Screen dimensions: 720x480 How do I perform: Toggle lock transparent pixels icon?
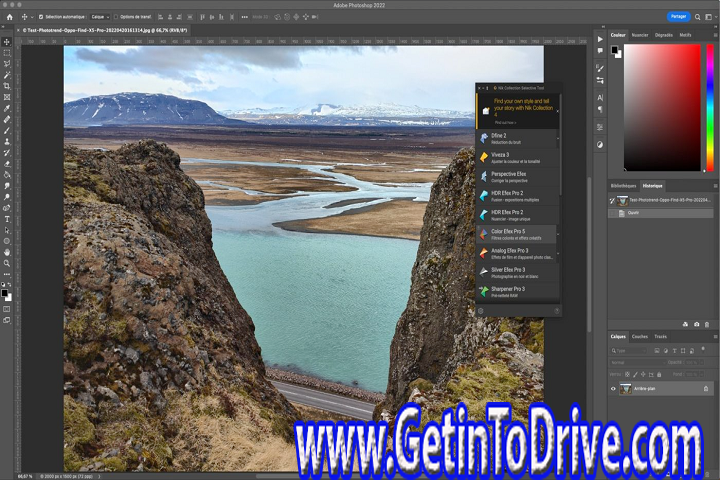[627, 374]
